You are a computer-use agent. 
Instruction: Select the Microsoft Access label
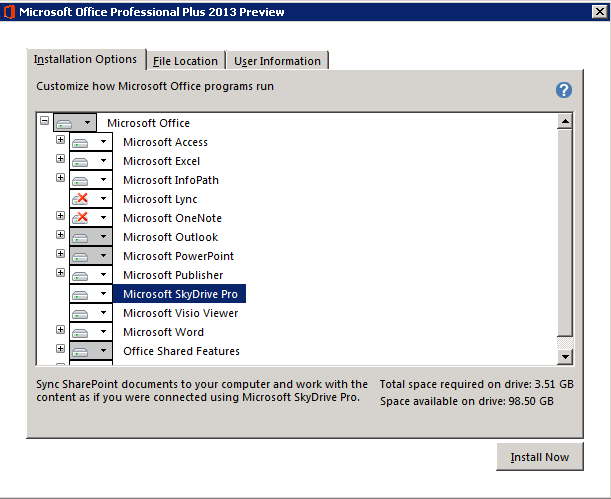165,142
